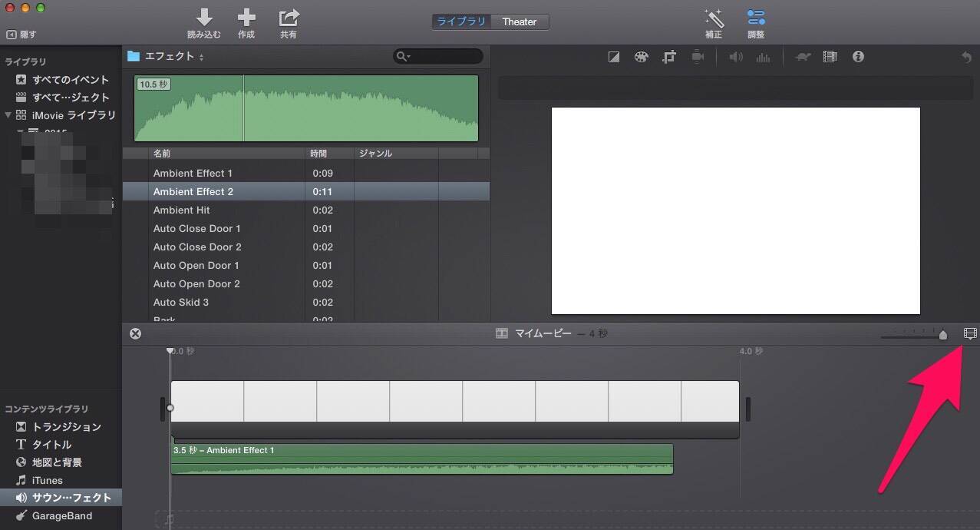980x530 pixels.
Task: Switch to the Theater tab
Action: (520, 22)
